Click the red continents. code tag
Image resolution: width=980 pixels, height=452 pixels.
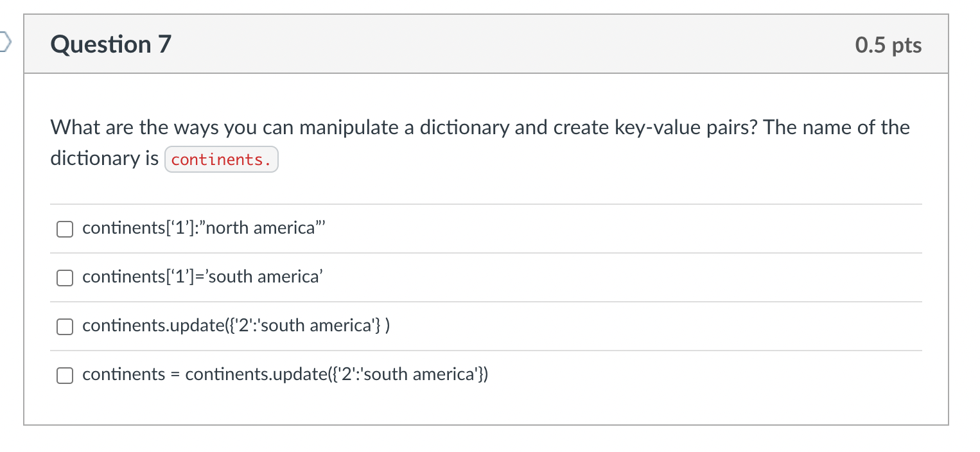coord(222,160)
